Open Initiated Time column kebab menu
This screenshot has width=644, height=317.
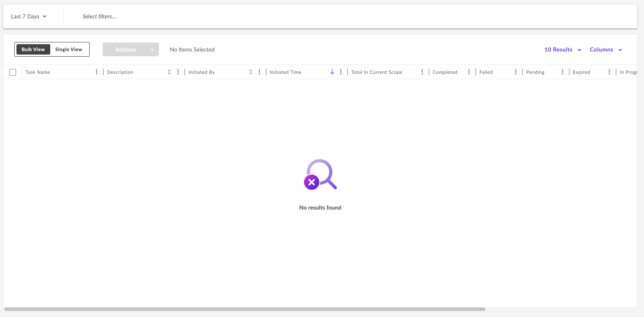coord(341,72)
